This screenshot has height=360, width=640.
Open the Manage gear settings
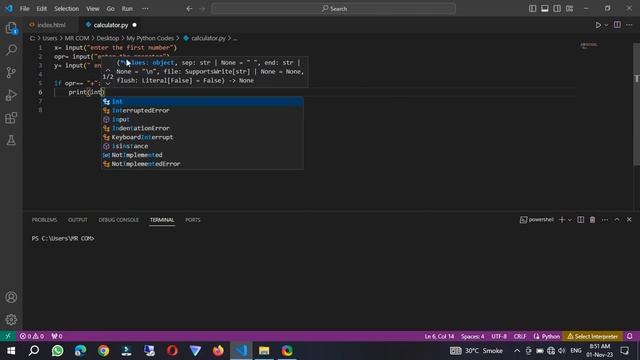[11, 319]
